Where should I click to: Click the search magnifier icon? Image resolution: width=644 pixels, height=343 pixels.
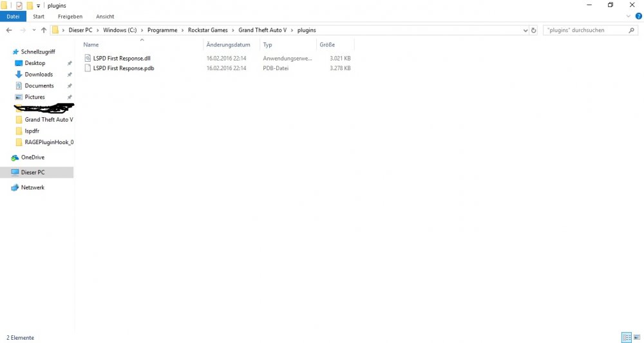pos(631,30)
